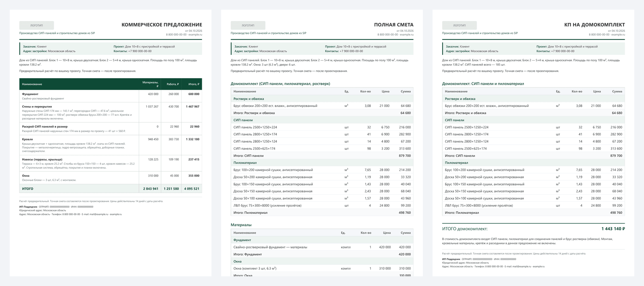Select "Навесы (террасы, крыльцо)" row title

(42, 159)
